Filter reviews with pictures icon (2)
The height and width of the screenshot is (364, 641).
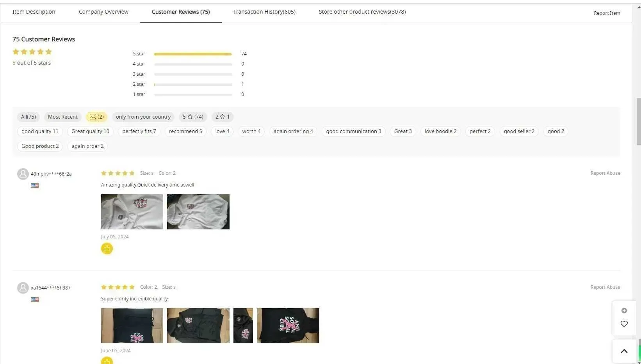click(x=96, y=117)
